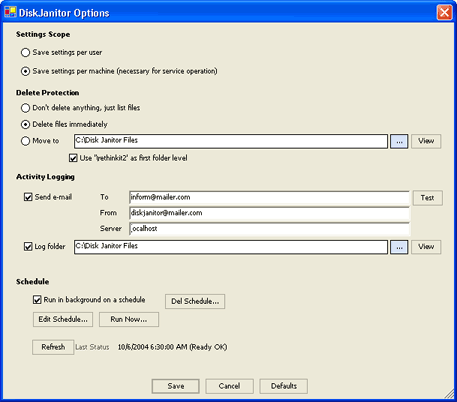The width and height of the screenshot is (457, 402).
Task: View the Move to folder
Action: 426,141
